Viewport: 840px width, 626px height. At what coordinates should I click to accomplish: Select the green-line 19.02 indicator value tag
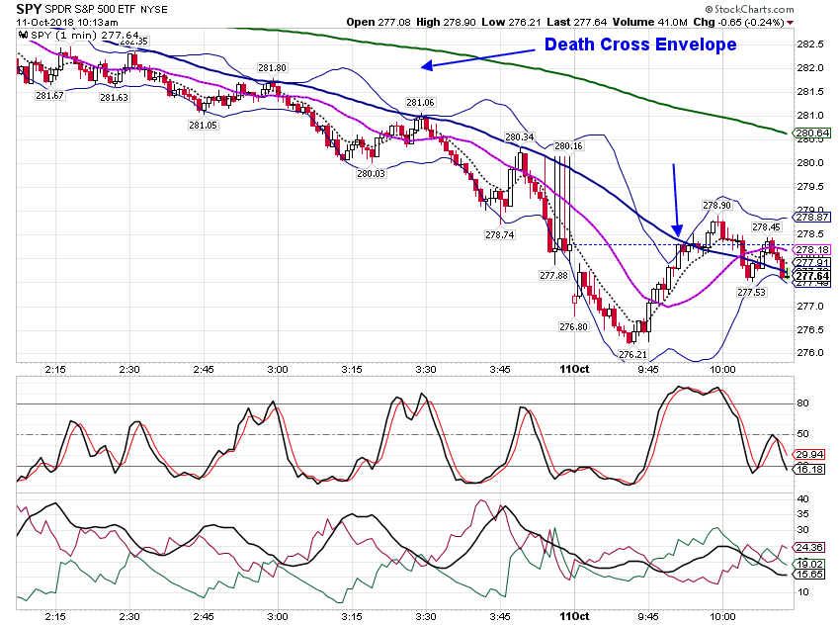[809, 564]
